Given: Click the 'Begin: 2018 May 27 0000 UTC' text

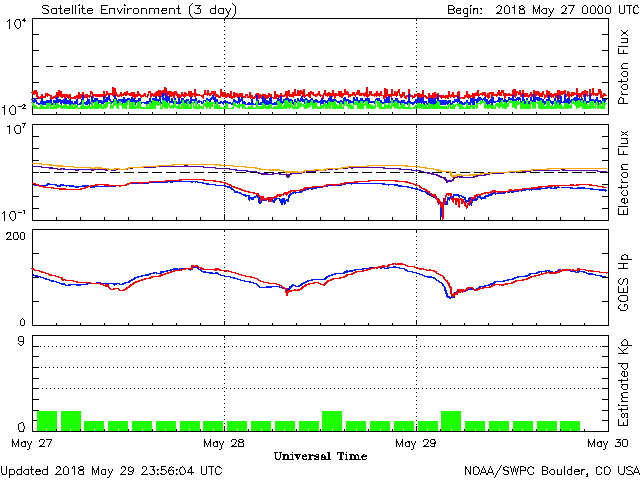Looking at the screenshot, I should (x=543, y=10).
